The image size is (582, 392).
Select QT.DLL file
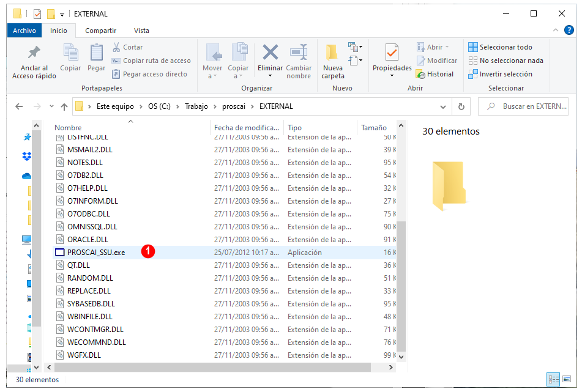click(x=78, y=265)
